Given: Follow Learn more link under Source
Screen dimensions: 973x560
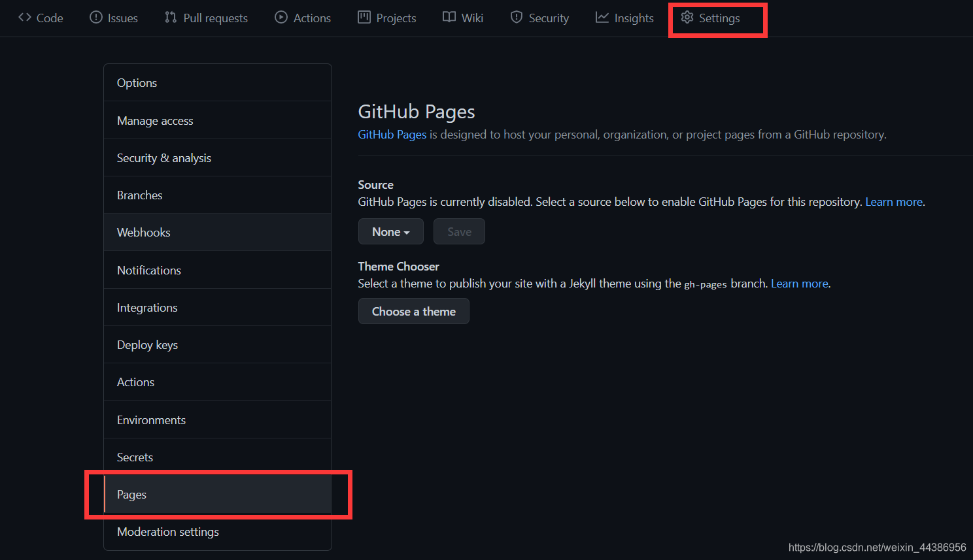Looking at the screenshot, I should coord(894,202).
